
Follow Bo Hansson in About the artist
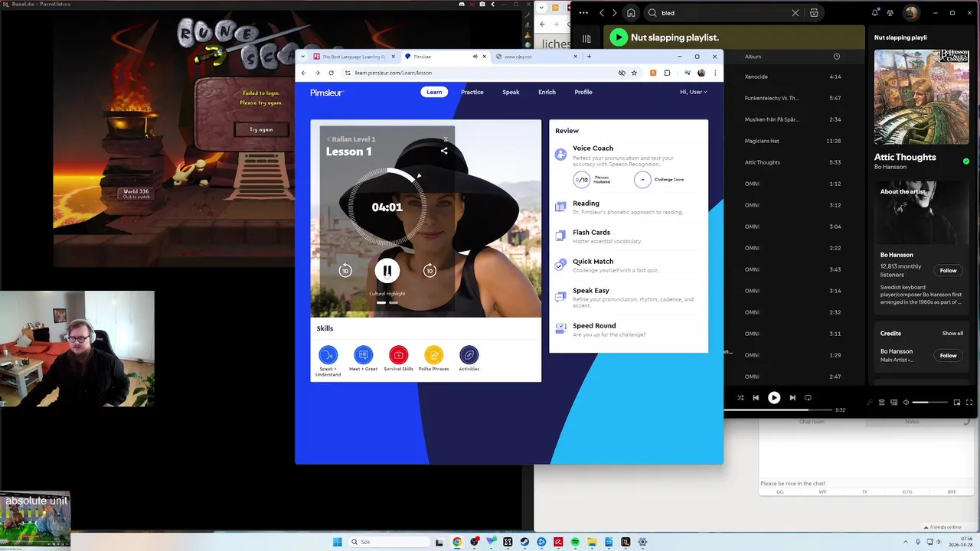click(948, 270)
